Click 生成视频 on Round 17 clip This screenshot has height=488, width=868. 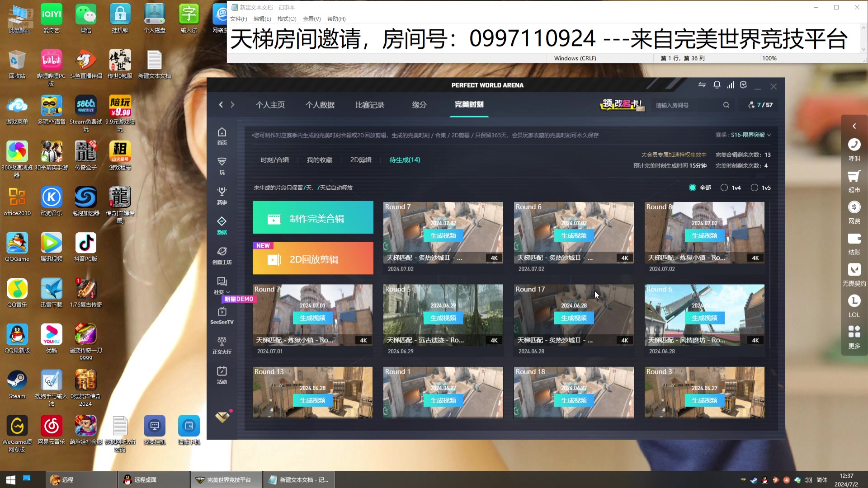click(x=574, y=318)
